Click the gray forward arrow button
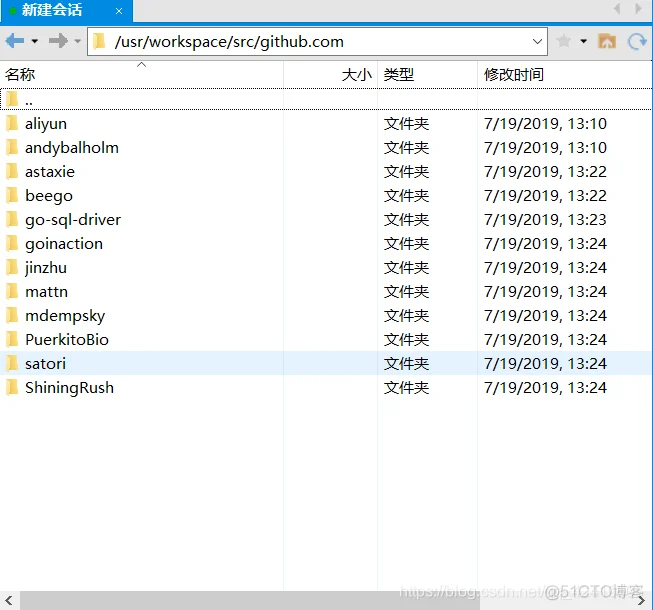Viewport: 653px width, 610px height. point(58,41)
